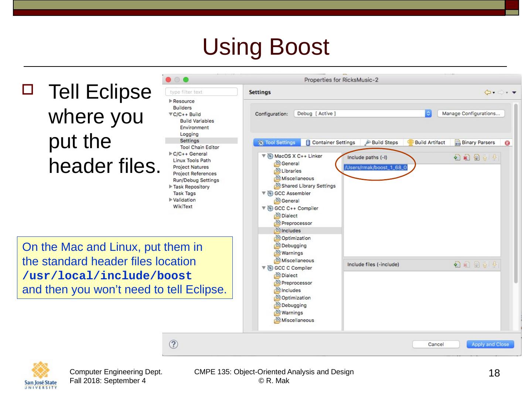
Task: Click the Delete icon for Include paths
Action: click(467, 158)
